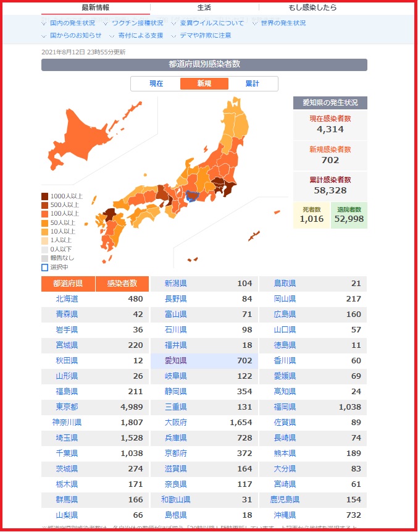Open 島根県 prefecture link

[175, 515]
